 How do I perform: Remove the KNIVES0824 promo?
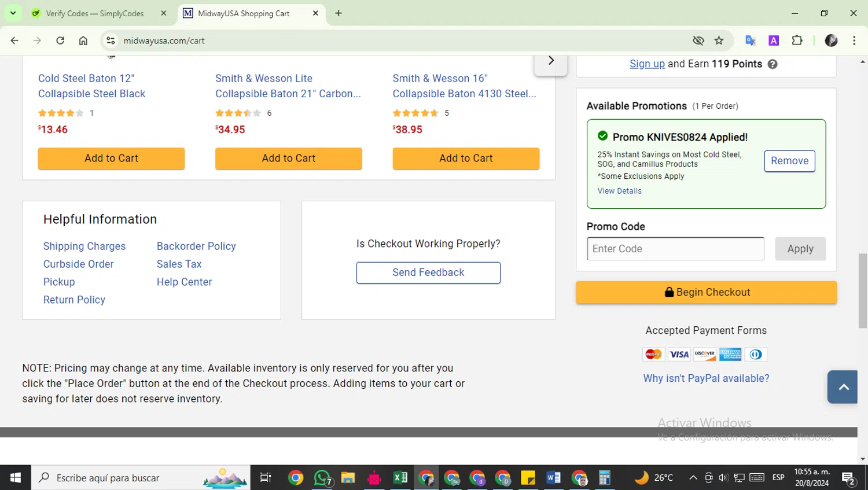pos(789,161)
